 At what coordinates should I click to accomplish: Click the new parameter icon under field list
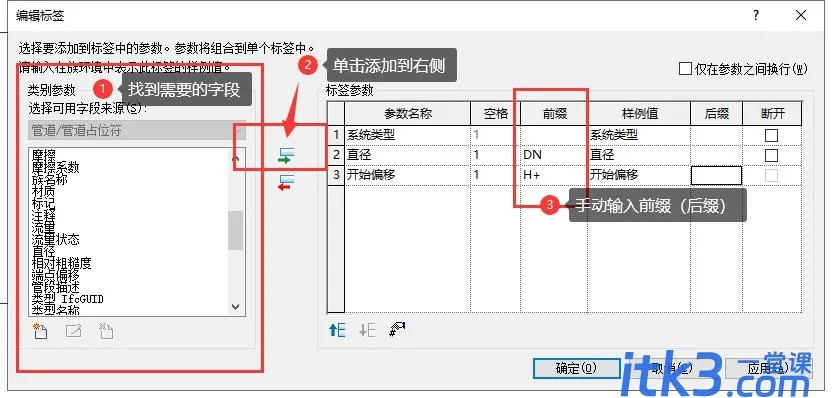pos(40,331)
